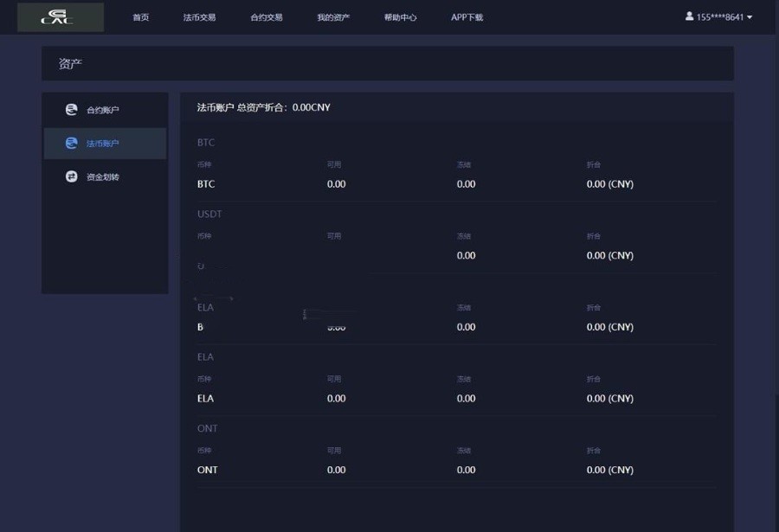The height and width of the screenshot is (532, 779).
Task: Click the 合约账户 sidebar icon
Action: click(72, 110)
